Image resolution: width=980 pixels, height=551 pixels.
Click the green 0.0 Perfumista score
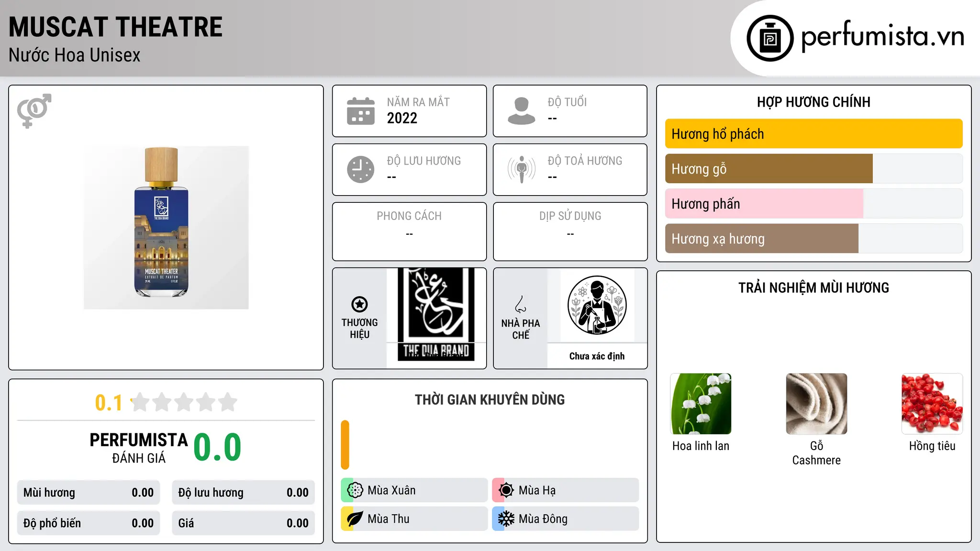[x=217, y=447]
